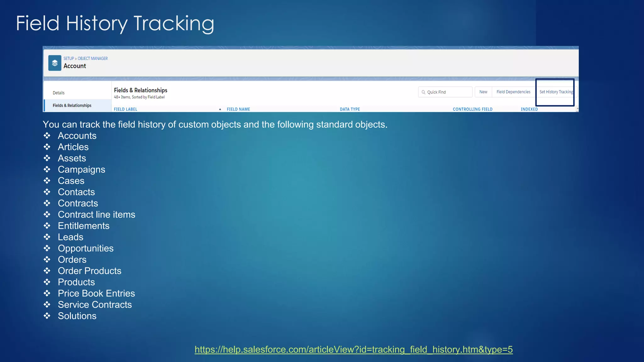Screen dimensions: 644x362
Task: Click the Quick Find magnifier icon
Action: [x=423, y=92]
